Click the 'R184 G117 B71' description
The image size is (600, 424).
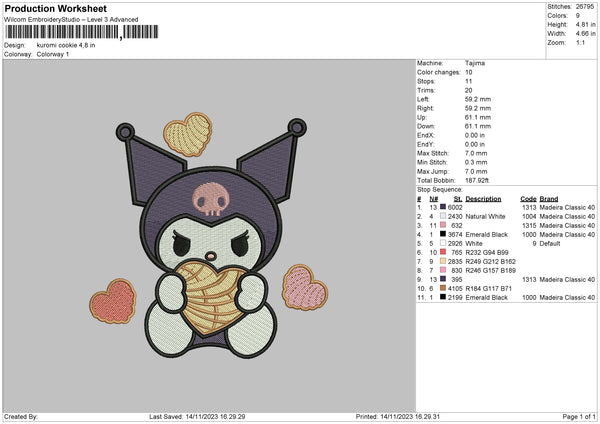coord(489,289)
